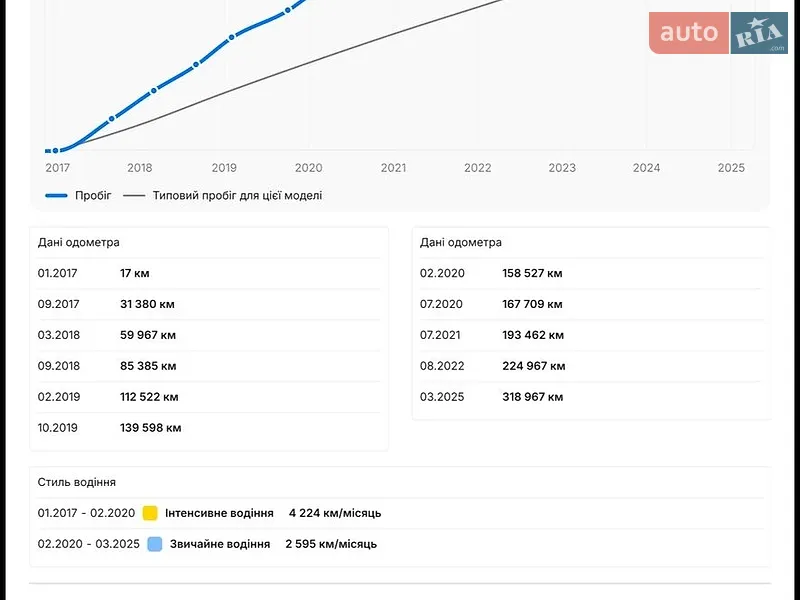Screen dimensions: 800x600
Task: Select the mileage point just before 2020
Action: pos(288,10)
